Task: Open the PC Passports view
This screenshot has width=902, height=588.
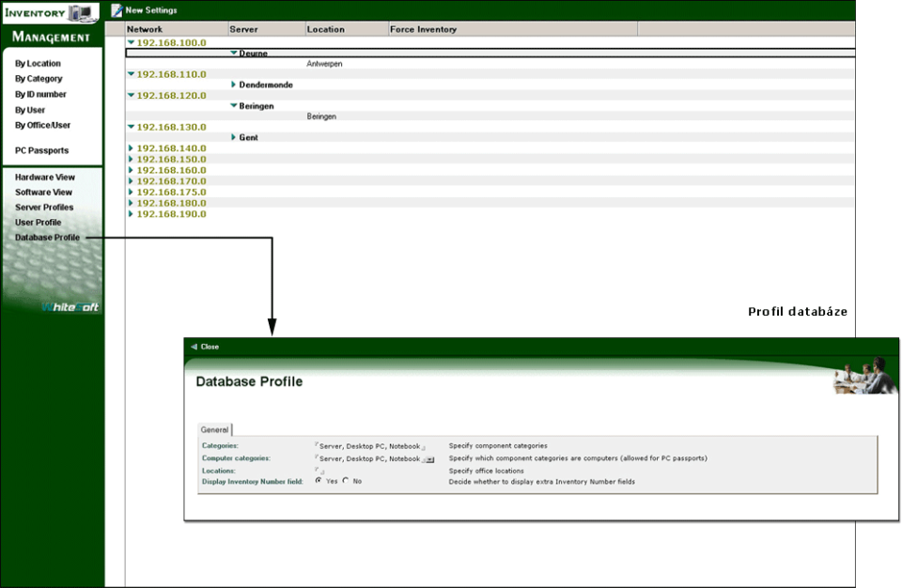Action: tap(41, 150)
